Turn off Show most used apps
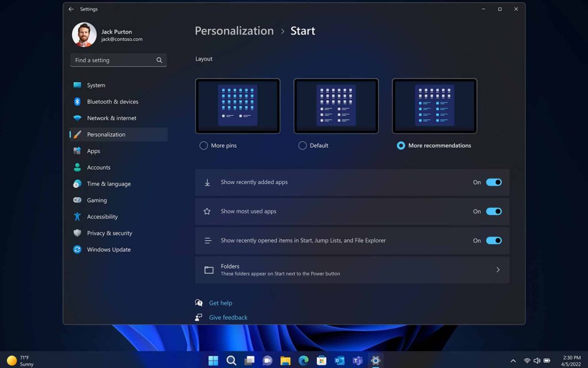This screenshot has height=368, width=588. [x=493, y=212]
